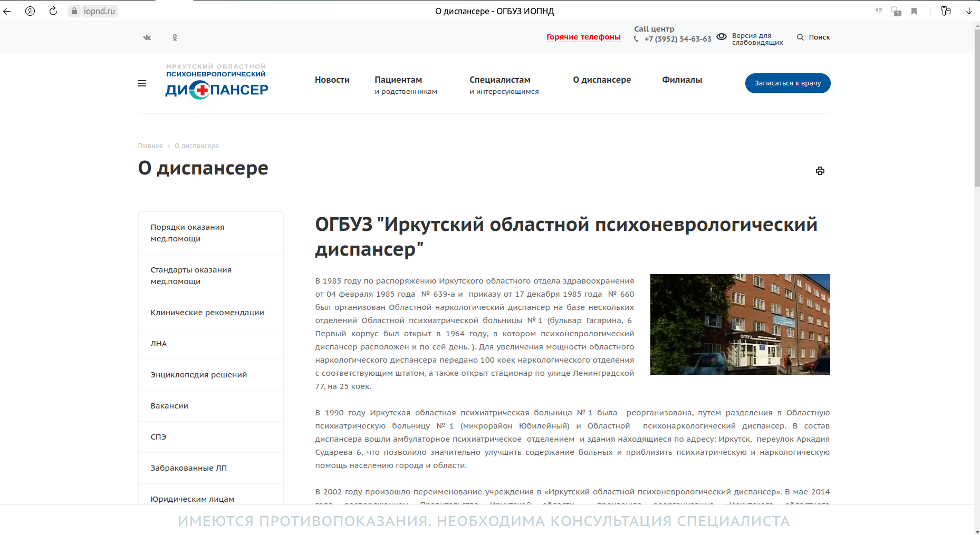Open the Новости menu item
This screenshot has width=980, height=535.
point(332,80)
